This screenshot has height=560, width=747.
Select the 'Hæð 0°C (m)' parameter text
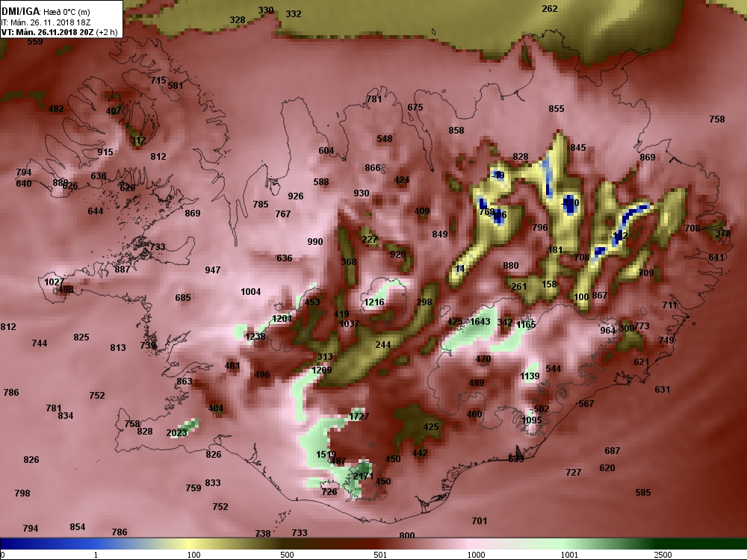click(x=66, y=12)
